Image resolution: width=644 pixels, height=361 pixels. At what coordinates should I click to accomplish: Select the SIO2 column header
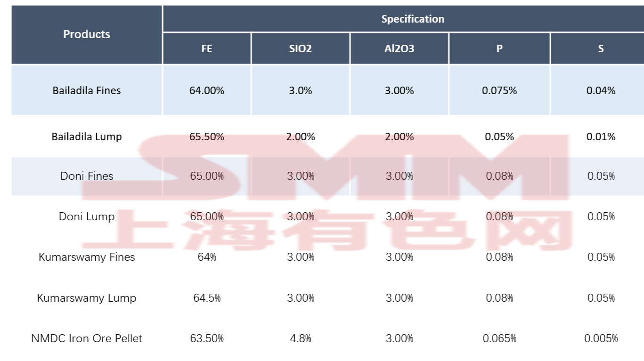pyautogui.click(x=301, y=48)
